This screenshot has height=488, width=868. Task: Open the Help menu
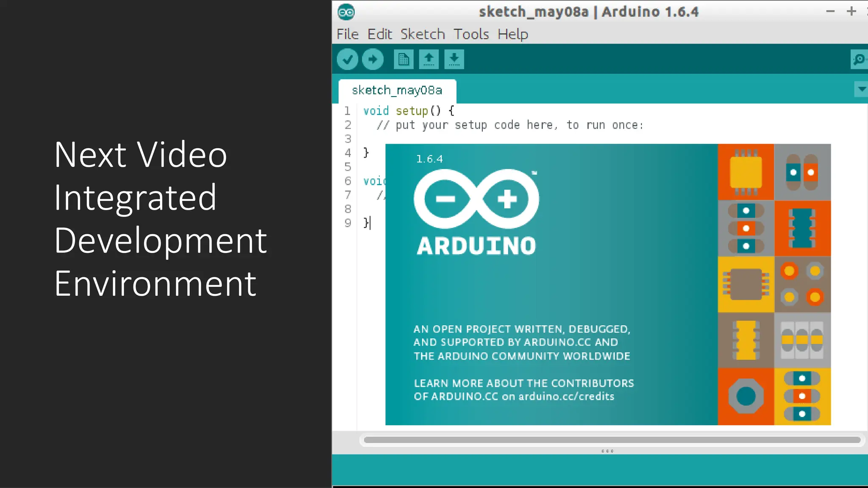(x=513, y=34)
